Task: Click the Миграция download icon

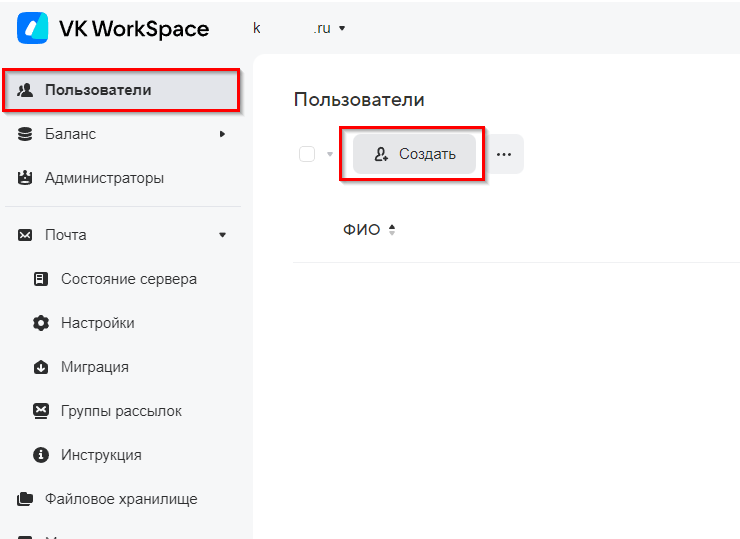Action: 41,367
